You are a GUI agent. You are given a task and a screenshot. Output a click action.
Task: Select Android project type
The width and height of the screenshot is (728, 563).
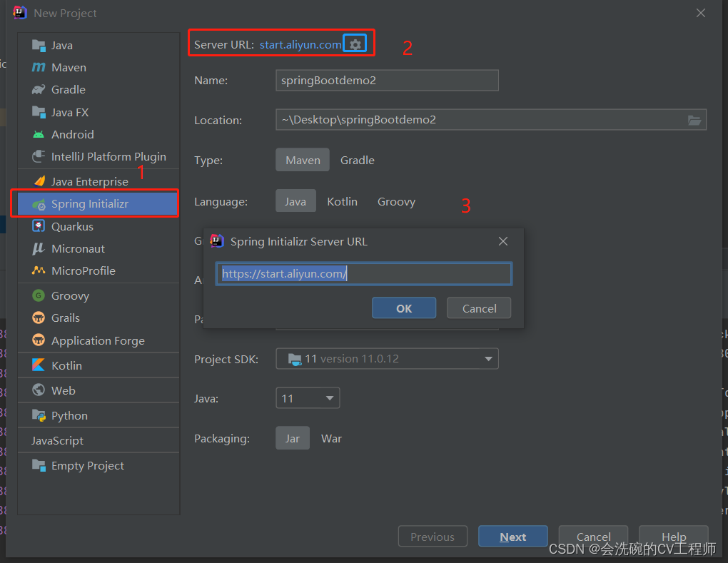[98, 135]
